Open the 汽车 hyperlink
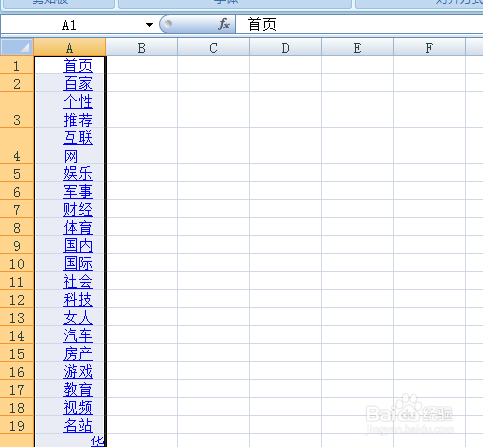483x447 pixels. (78, 335)
